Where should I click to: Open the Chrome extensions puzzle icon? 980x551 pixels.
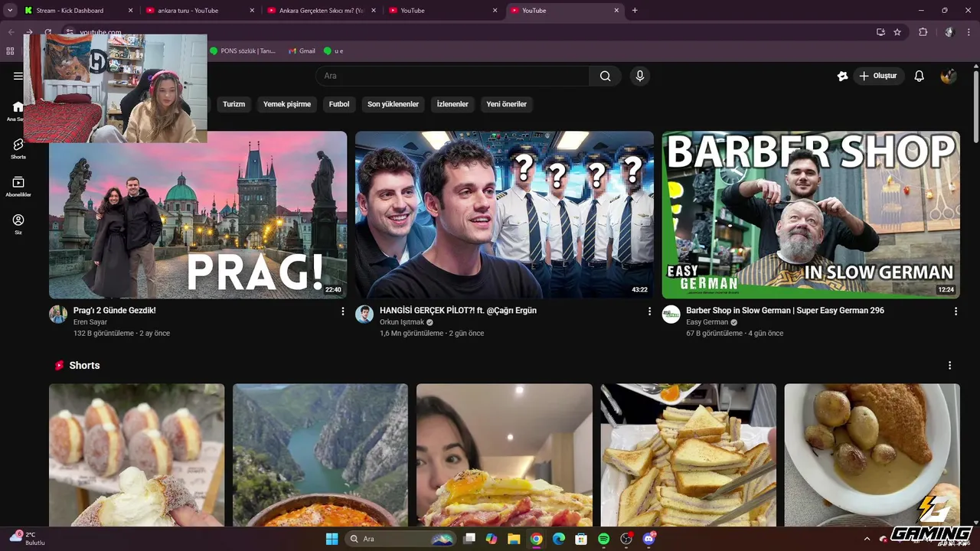click(x=923, y=32)
